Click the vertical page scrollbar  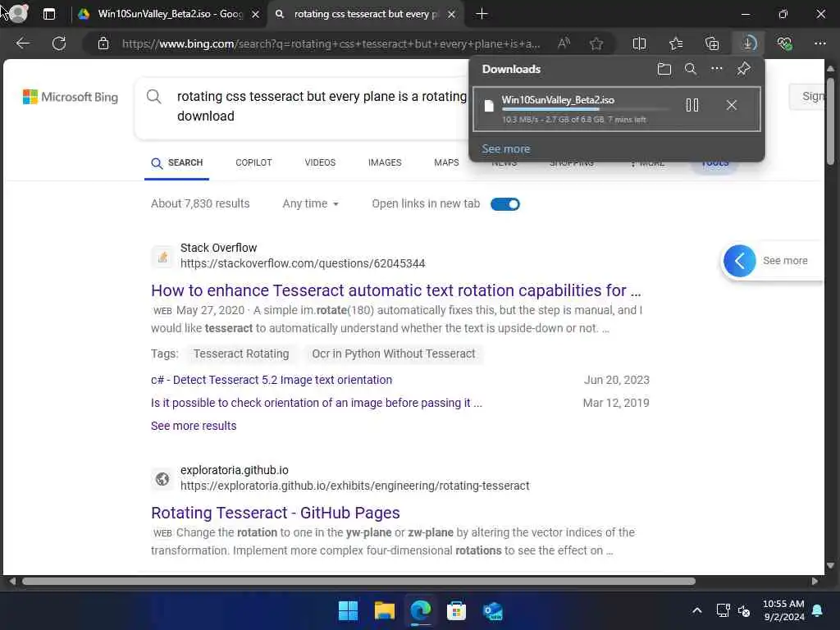tap(830, 122)
